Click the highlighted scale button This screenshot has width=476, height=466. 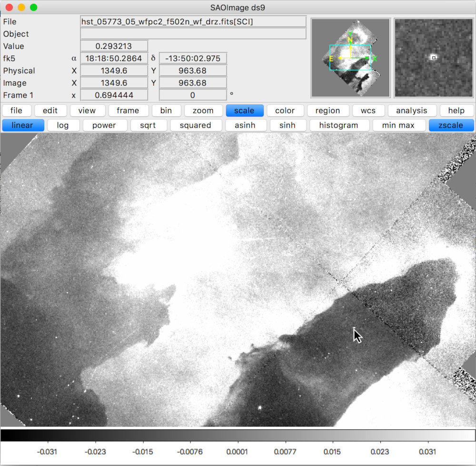[244, 110]
